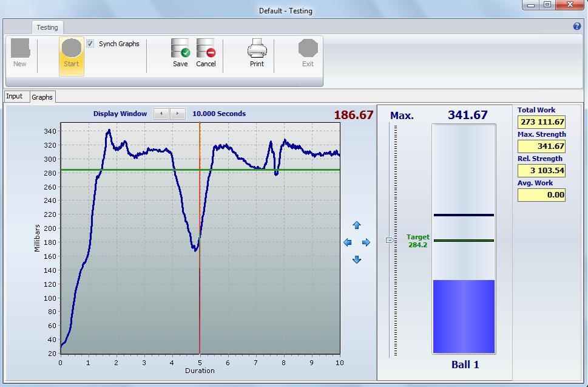
Task: Cancel the current test
Action: coord(206,49)
